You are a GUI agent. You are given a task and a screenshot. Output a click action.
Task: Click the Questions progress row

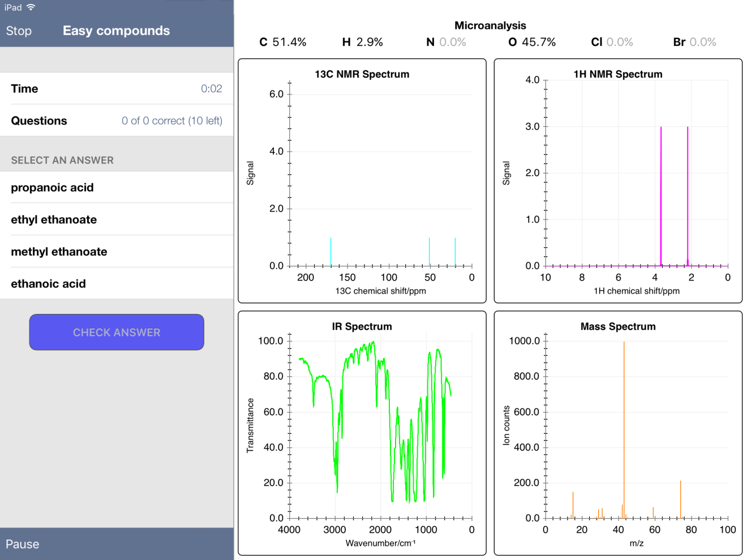click(117, 121)
